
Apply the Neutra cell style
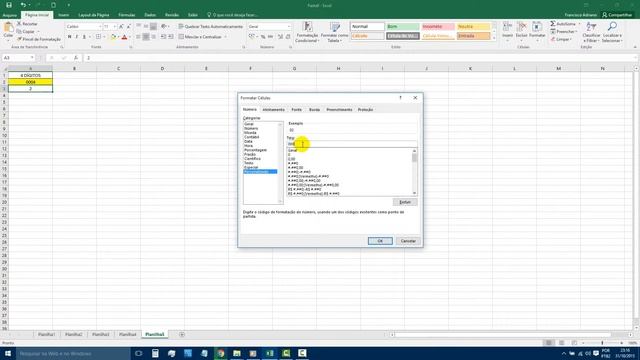(x=473, y=27)
